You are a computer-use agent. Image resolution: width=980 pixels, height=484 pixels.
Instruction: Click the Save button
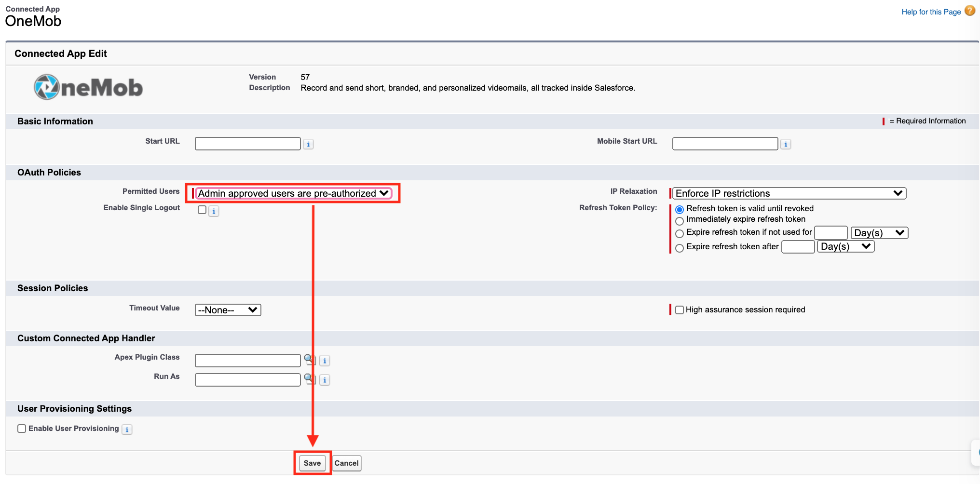click(312, 463)
